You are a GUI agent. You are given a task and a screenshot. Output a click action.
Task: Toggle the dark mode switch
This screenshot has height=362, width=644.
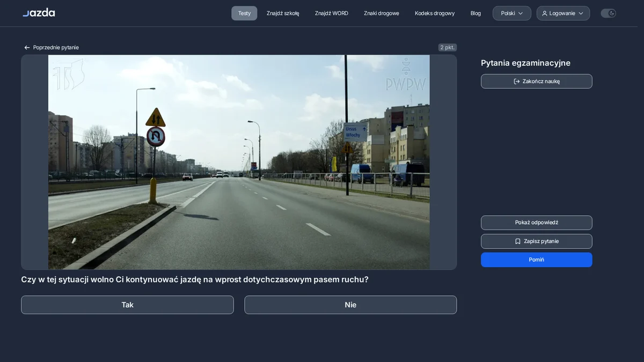tap(608, 13)
